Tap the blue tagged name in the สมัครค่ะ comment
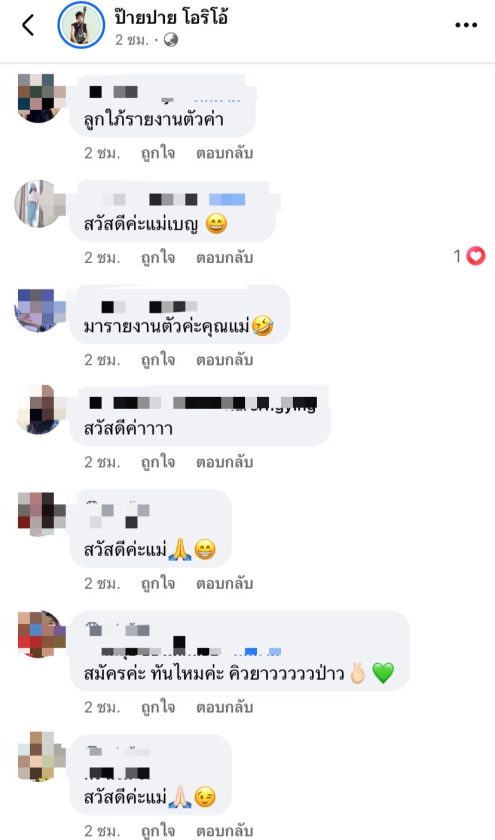This screenshot has width=495, height=840. tap(262, 651)
